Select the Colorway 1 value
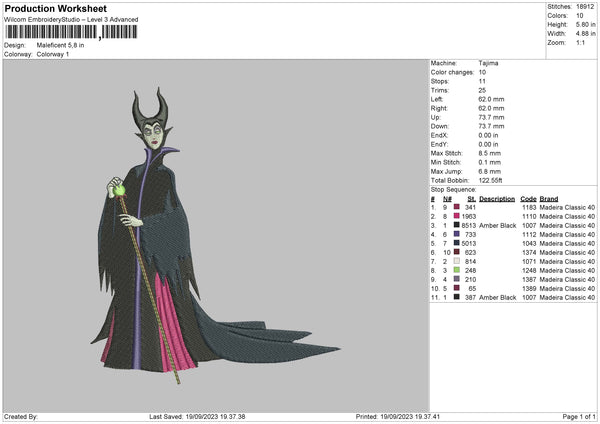Screen dimensions: 600x424 [53, 54]
